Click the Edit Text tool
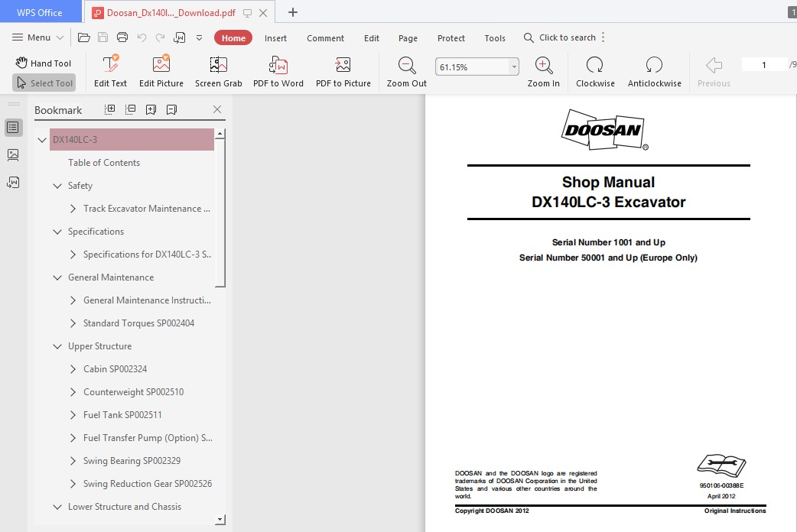This screenshot has width=797, height=532. (x=110, y=71)
